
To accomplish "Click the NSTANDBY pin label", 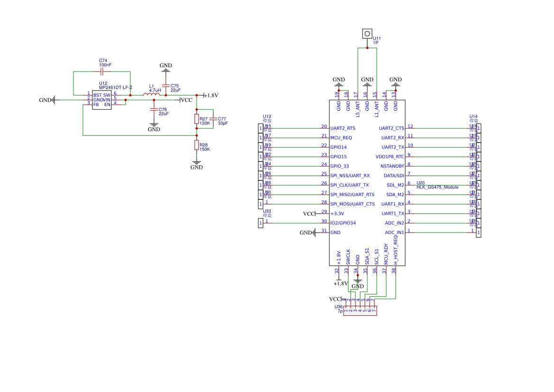I will 392,166.
